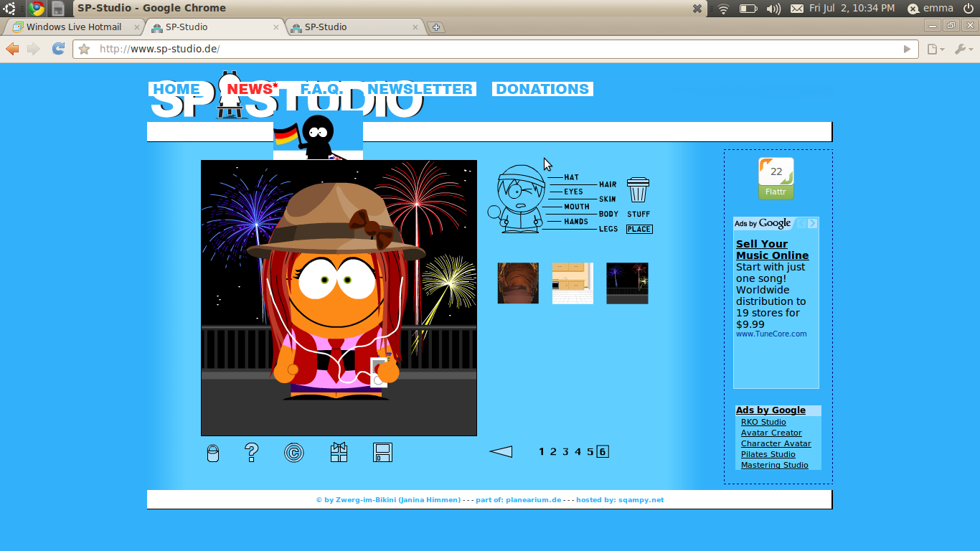
Task: Open the PLACE category
Action: tap(639, 229)
